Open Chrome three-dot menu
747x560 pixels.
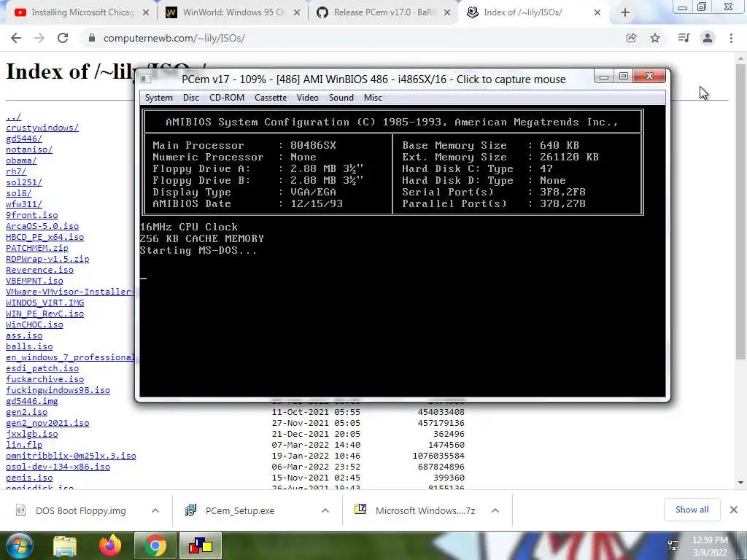731,38
